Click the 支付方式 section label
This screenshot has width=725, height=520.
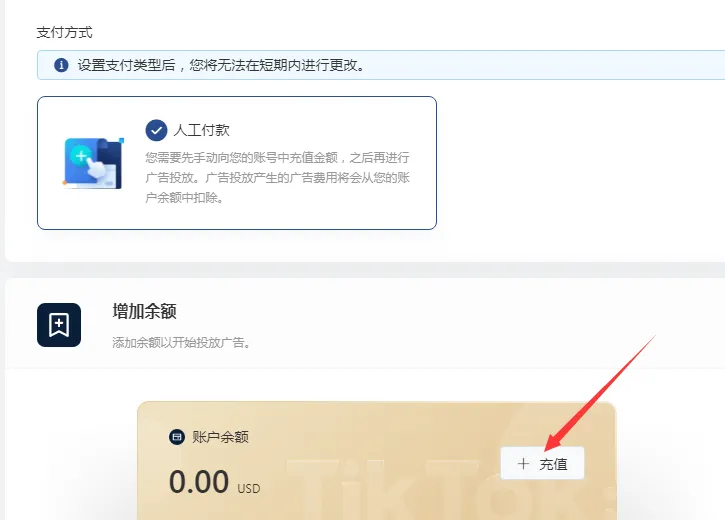pyautogui.click(x=64, y=32)
